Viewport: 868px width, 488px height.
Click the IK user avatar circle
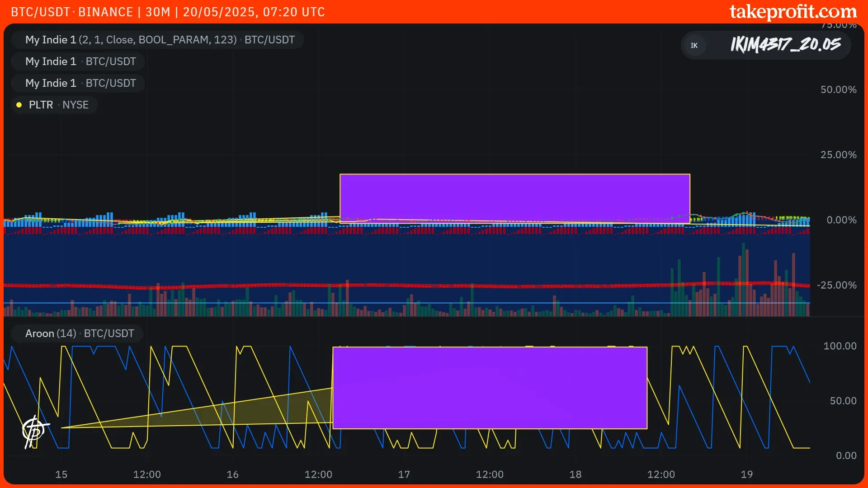coord(694,46)
